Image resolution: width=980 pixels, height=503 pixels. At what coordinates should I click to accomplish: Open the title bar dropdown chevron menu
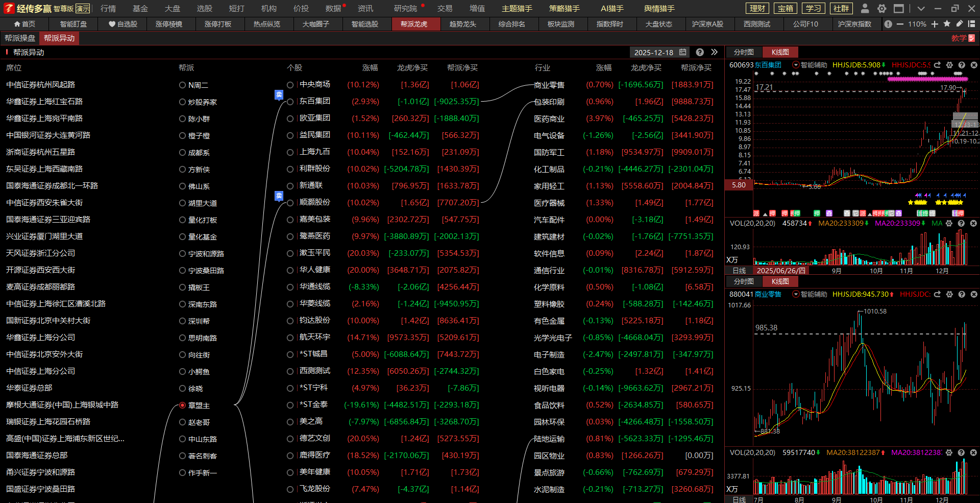coord(921,8)
